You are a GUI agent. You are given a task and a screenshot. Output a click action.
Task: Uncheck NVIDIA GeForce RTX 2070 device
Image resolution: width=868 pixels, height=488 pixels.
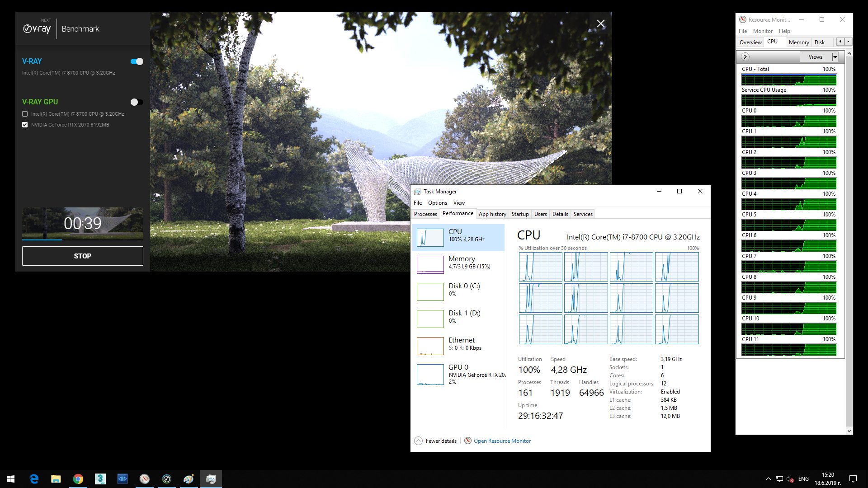(x=25, y=124)
